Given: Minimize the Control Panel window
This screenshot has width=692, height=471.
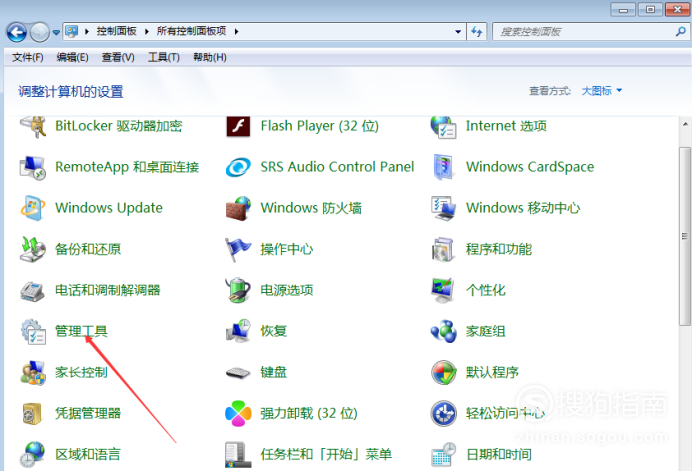Looking at the screenshot, I should click(x=623, y=9).
